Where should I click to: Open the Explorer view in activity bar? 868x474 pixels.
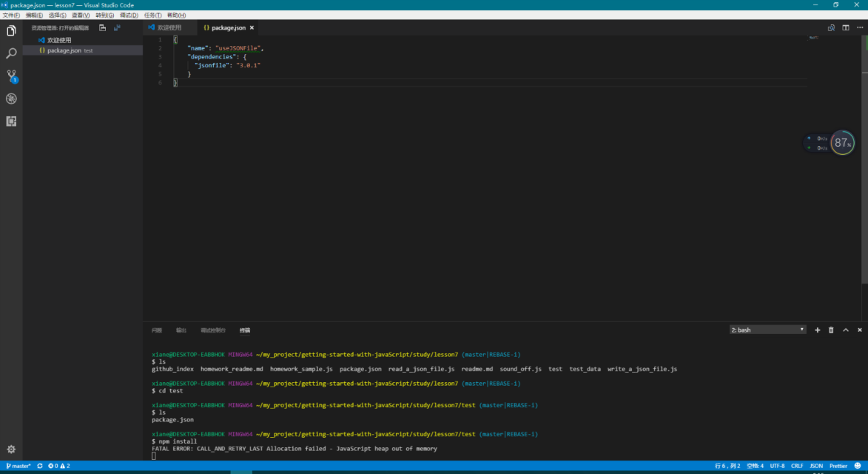point(11,31)
